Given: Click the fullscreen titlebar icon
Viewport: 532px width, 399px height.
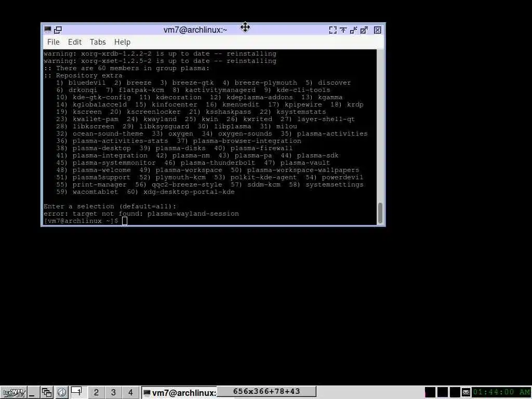Looking at the screenshot, I should tap(333, 30).
